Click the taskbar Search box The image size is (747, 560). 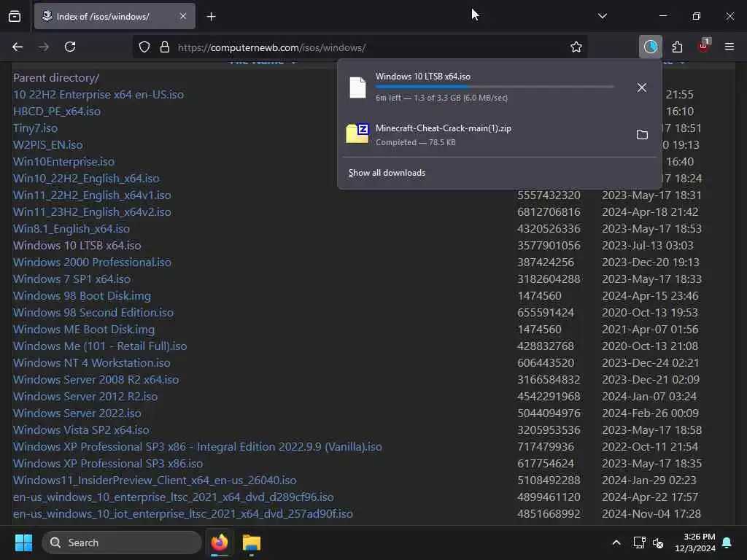tap(122, 542)
